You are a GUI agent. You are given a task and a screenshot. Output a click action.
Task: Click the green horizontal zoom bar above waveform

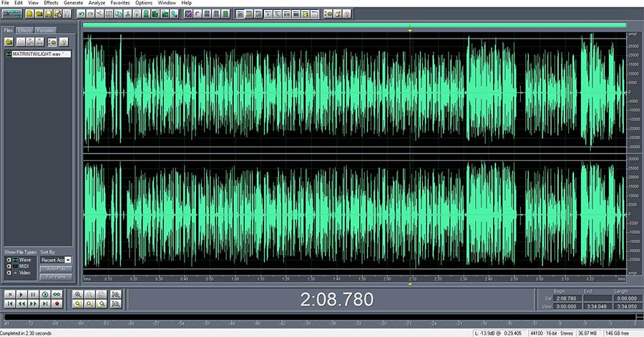[354, 26]
